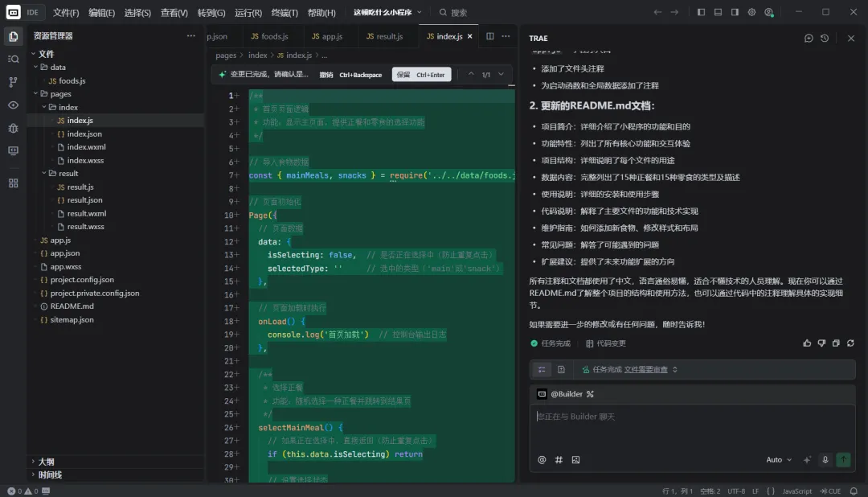Image resolution: width=868 pixels, height=497 pixels.
Task: Open the Source Control view
Action: [x=14, y=82]
